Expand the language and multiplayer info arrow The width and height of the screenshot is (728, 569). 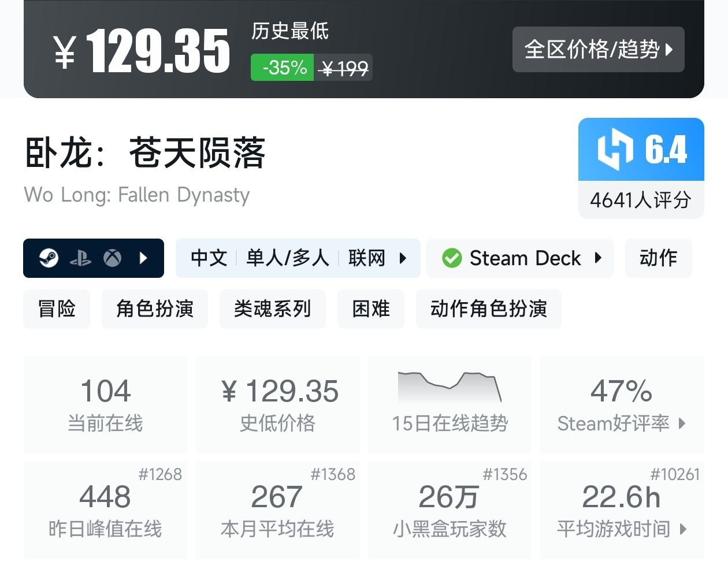point(403,258)
